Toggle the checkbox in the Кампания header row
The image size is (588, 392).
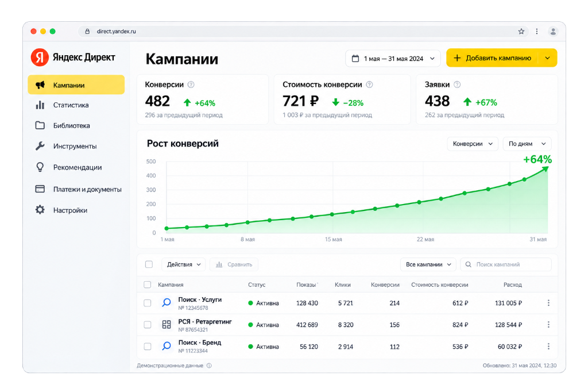(148, 285)
